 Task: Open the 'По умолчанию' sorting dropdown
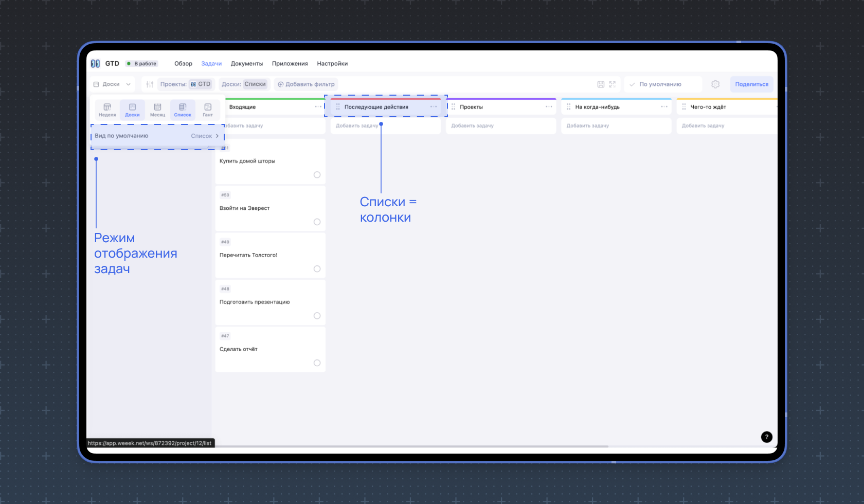pos(662,84)
